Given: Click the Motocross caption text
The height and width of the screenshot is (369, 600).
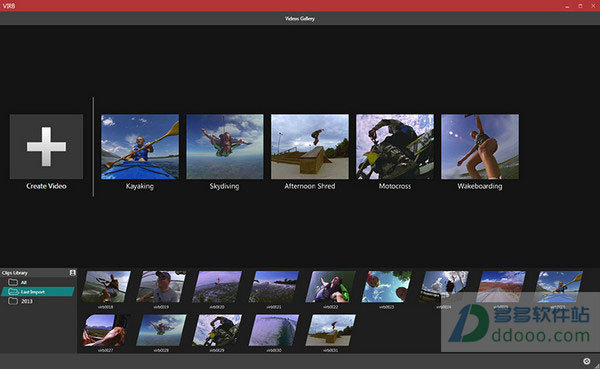Looking at the screenshot, I should (x=395, y=186).
